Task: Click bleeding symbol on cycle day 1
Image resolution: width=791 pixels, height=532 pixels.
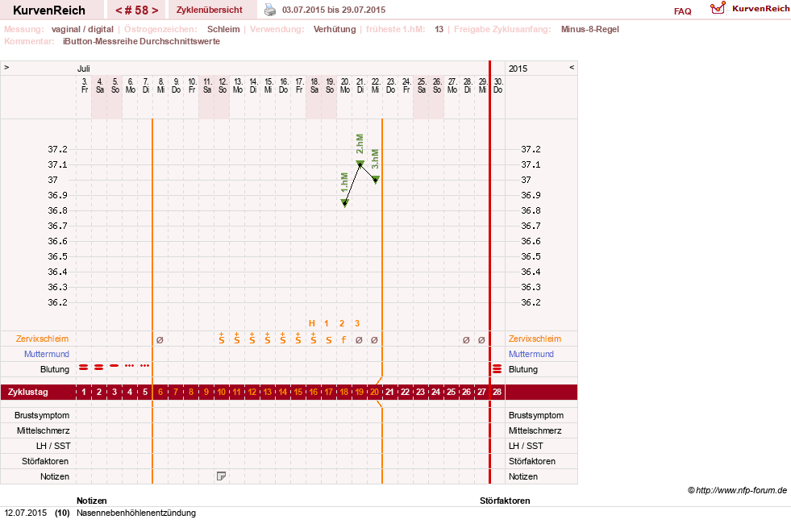Action: 84,368
